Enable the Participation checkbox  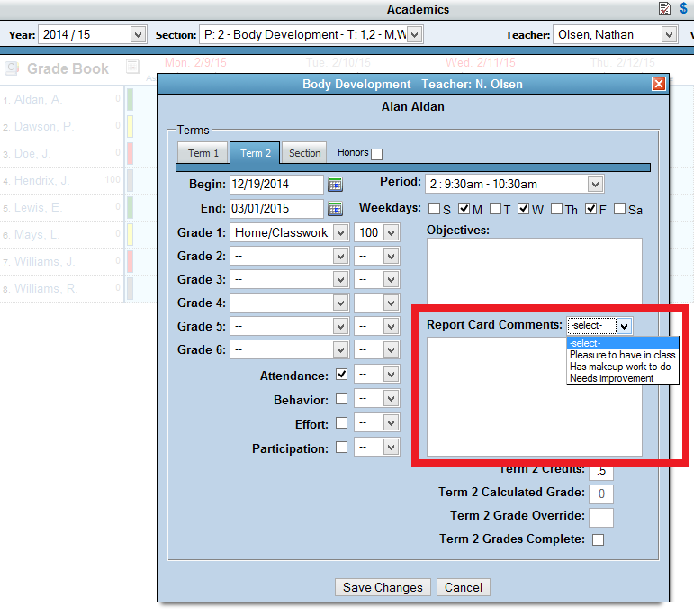coord(341,448)
